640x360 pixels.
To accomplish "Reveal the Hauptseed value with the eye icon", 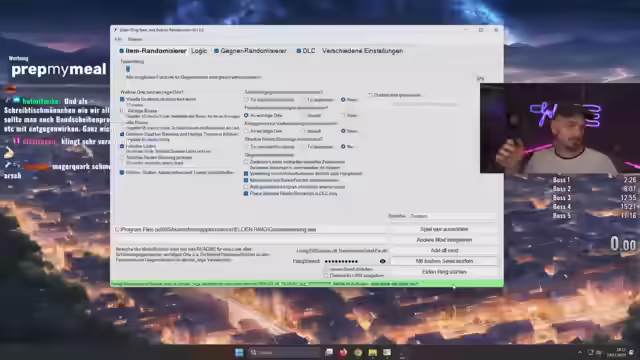I will [382, 261].
